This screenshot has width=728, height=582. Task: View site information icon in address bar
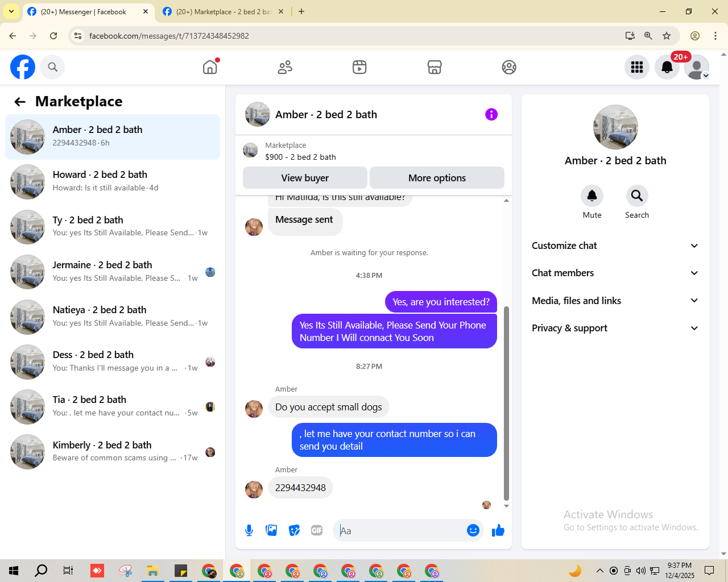click(78, 36)
